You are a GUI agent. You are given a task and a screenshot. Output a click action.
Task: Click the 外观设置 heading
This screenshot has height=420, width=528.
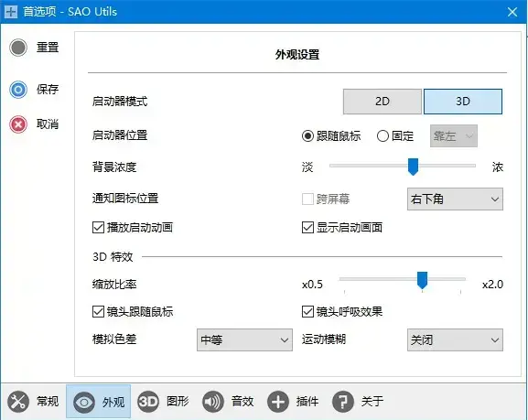(297, 55)
